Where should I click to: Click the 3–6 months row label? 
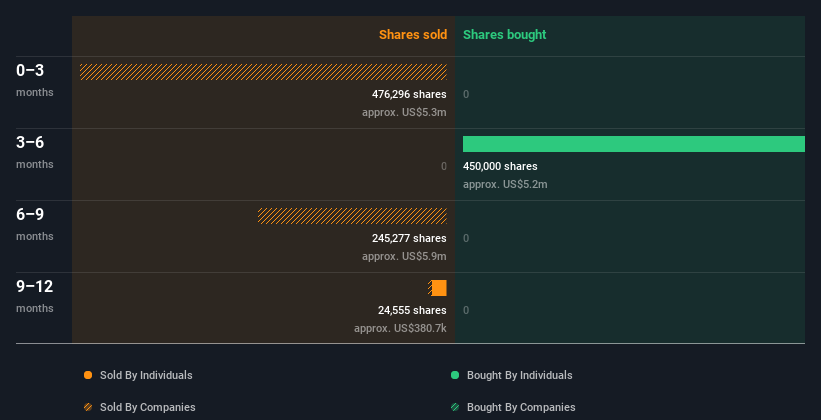[35, 152]
